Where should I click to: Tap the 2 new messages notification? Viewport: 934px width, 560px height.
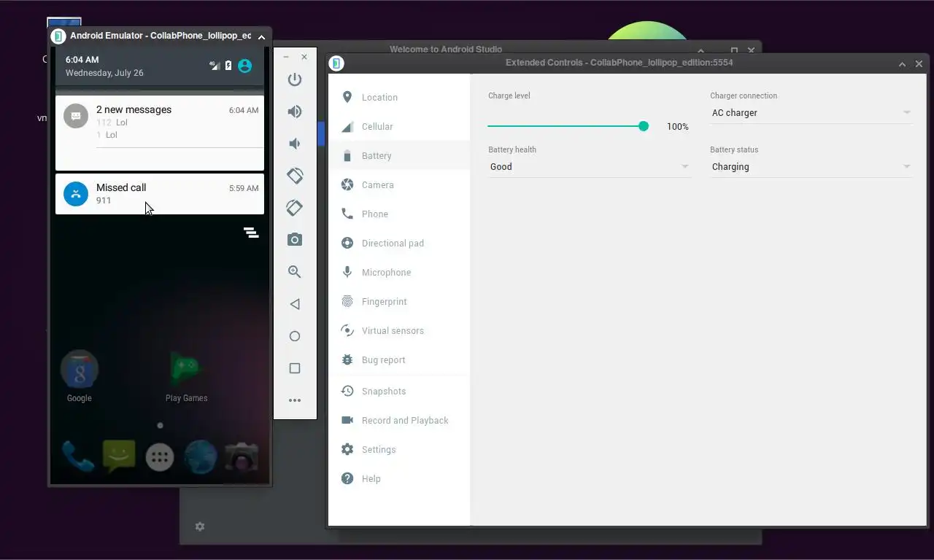[160, 133]
